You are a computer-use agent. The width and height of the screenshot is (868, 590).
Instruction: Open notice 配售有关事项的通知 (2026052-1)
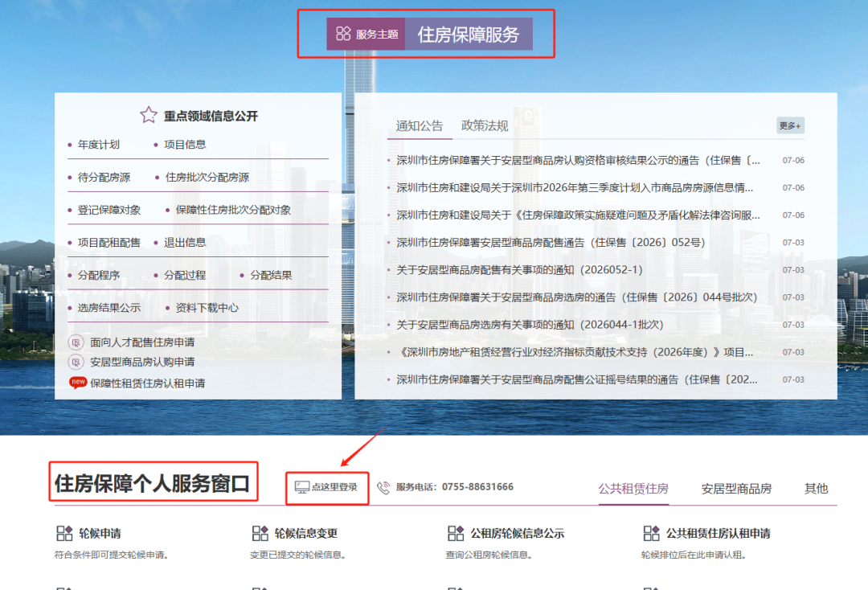pos(520,269)
